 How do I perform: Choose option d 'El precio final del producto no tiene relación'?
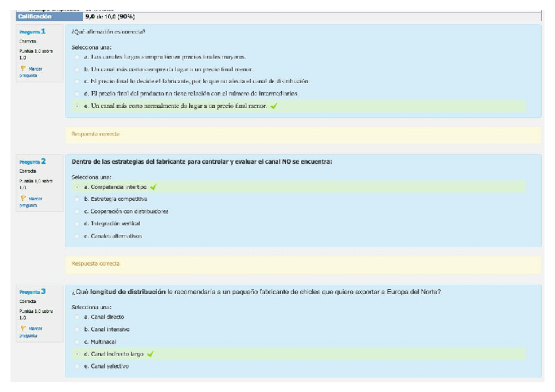click(x=77, y=94)
